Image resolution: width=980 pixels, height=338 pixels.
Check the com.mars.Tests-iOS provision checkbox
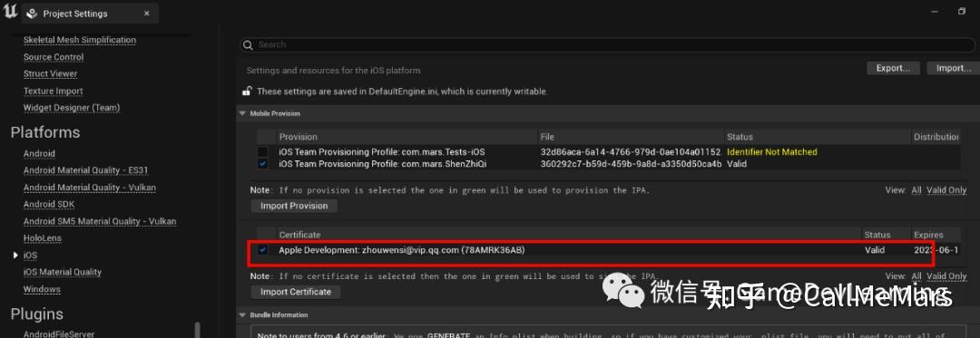263,152
